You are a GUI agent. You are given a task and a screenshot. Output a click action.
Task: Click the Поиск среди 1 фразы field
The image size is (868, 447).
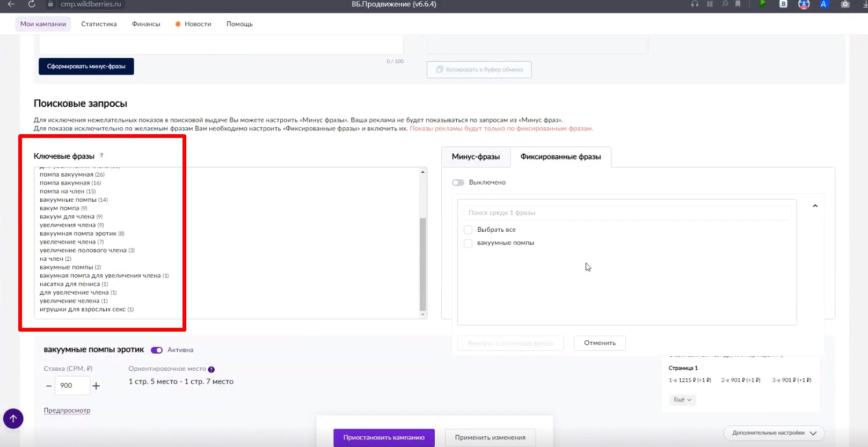click(627, 213)
